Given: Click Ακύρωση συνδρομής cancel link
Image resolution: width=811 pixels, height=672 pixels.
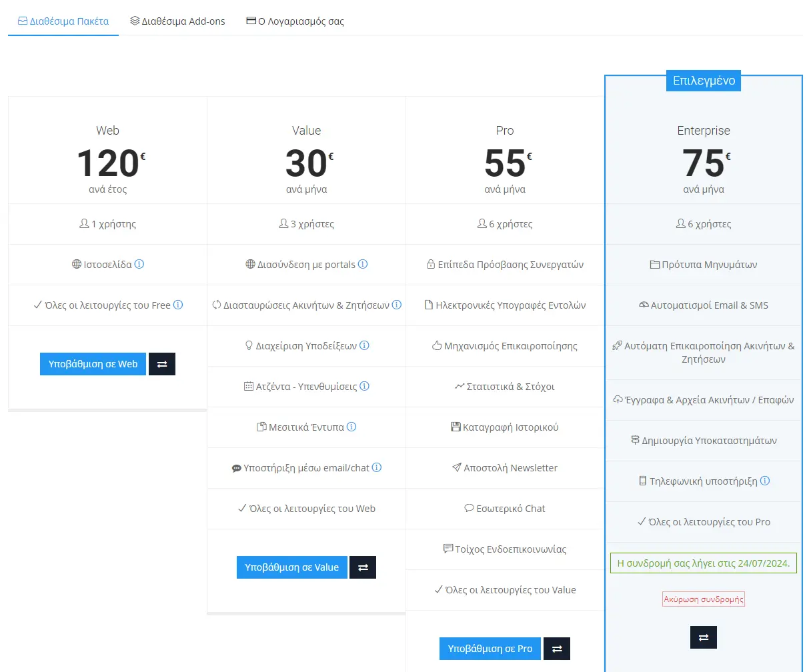Looking at the screenshot, I should [x=703, y=599].
